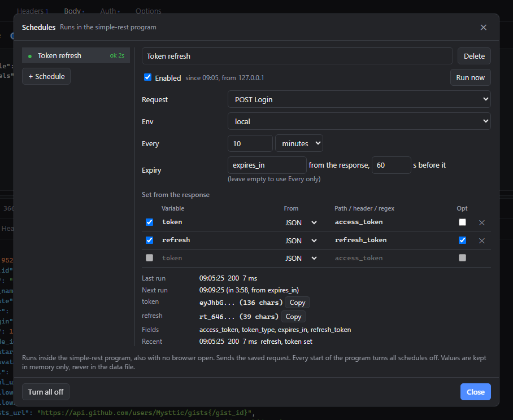This screenshot has height=420, width=513.
Task: Check the empty placeholder row checkbox
Action: click(150, 258)
